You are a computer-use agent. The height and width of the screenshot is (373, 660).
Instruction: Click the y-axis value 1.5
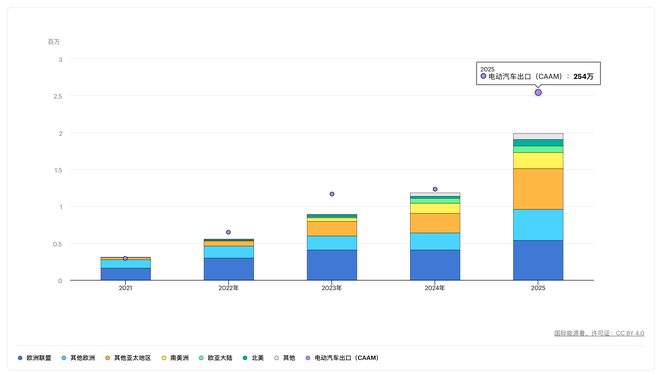point(58,170)
